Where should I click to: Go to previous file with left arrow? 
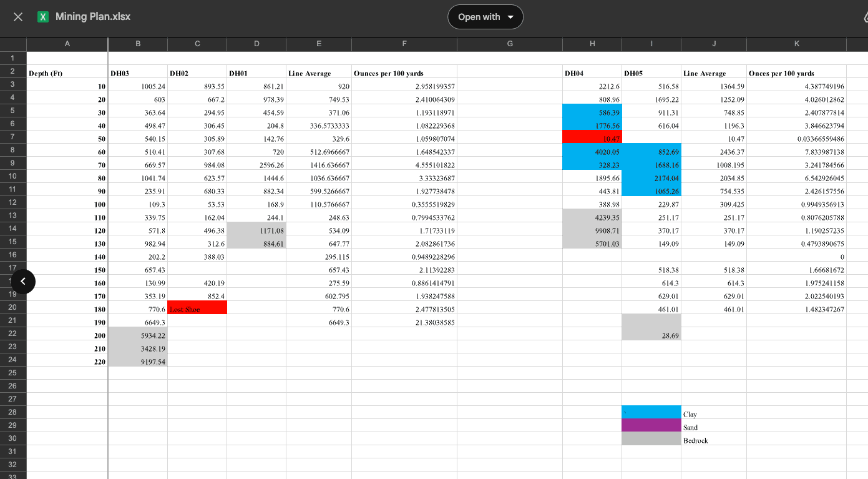pyautogui.click(x=23, y=282)
